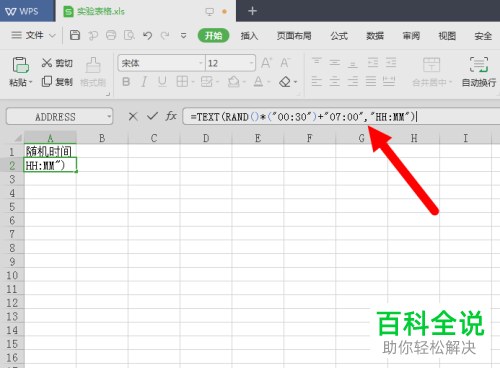This screenshot has height=368, width=500.
Task: Switch to the 审阅 (Review) tab
Action: click(411, 36)
